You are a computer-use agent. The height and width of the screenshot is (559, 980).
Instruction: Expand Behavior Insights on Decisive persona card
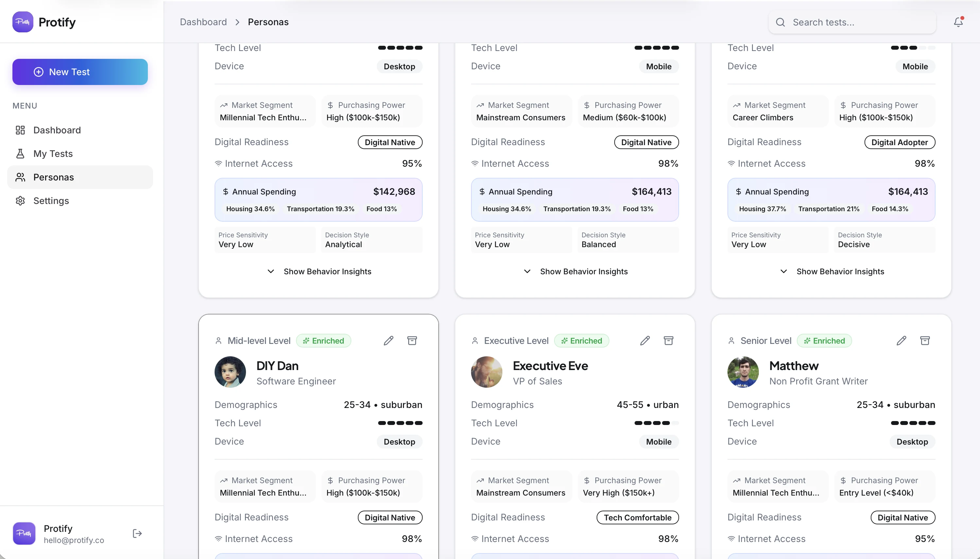[x=831, y=271]
